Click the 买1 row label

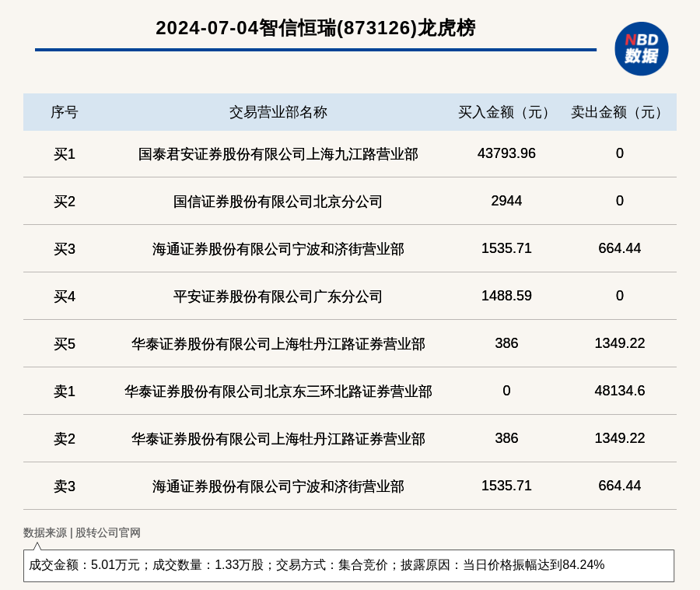click(x=65, y=154)
